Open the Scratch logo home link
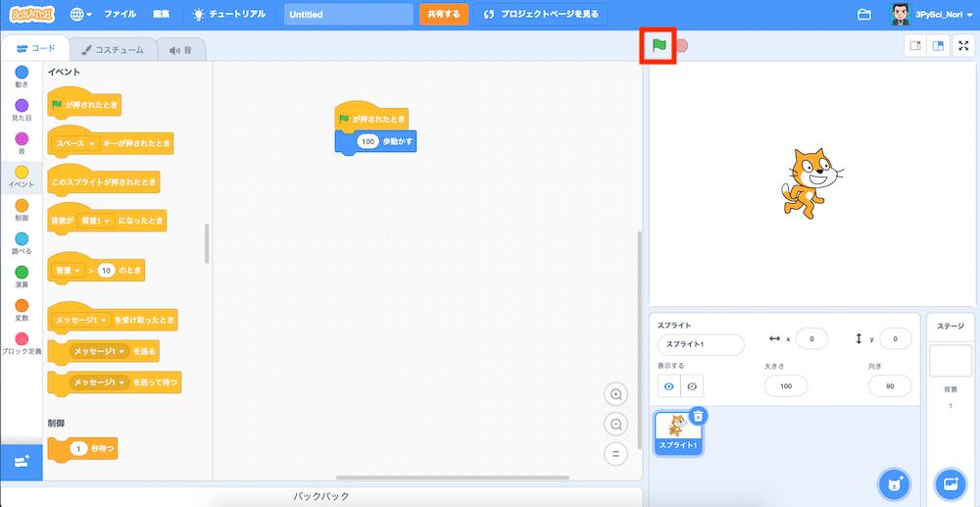This screenshot has height=507, width=980. pyautogui.click(x=32, y=14)
